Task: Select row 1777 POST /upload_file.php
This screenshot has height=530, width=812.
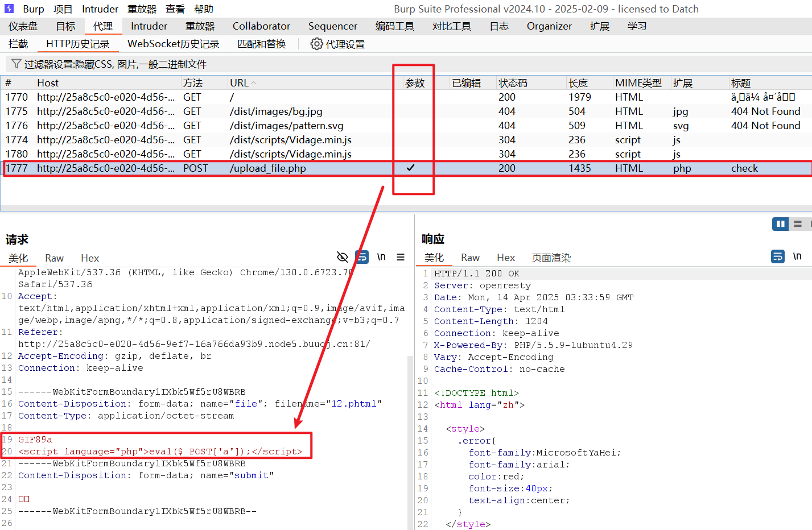Action: 406,168
